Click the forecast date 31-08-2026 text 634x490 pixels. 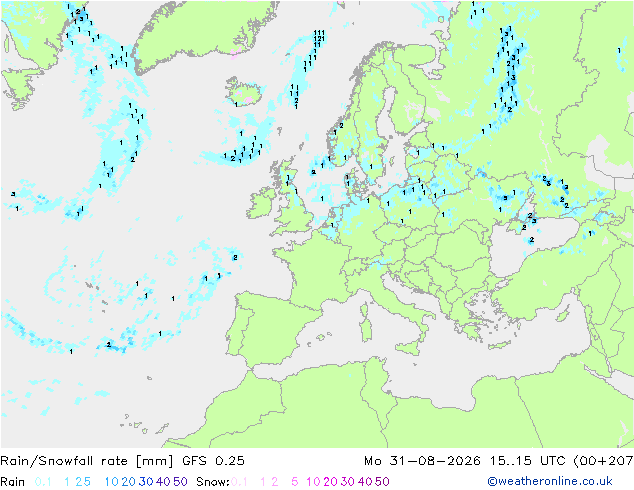coord(435,461)
